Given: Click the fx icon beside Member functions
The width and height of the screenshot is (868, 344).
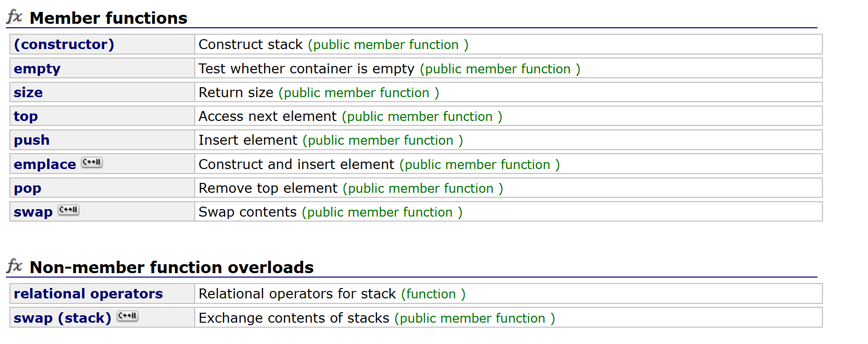Looking at the screenshot, I should [x=14, y=17].
